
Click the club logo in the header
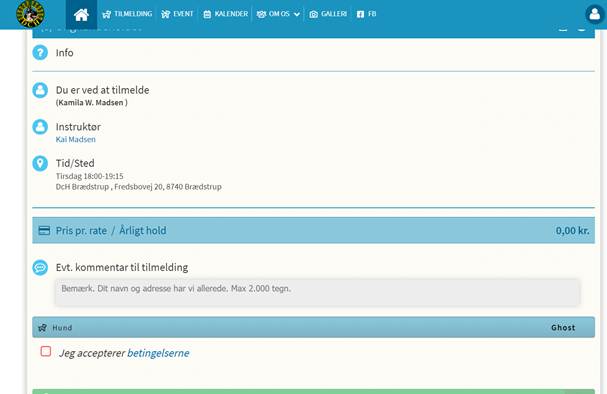tap(30, 14)
